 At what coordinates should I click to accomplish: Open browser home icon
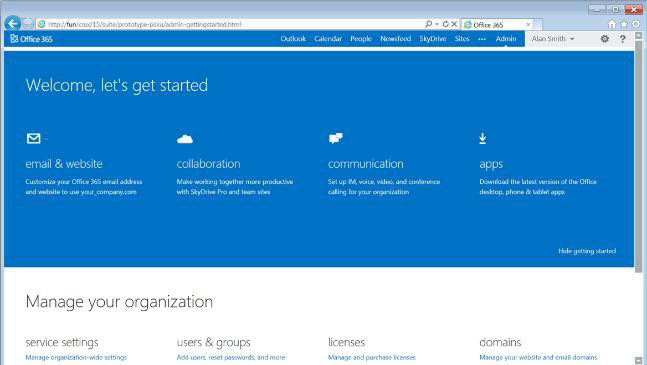pos(612,24)
